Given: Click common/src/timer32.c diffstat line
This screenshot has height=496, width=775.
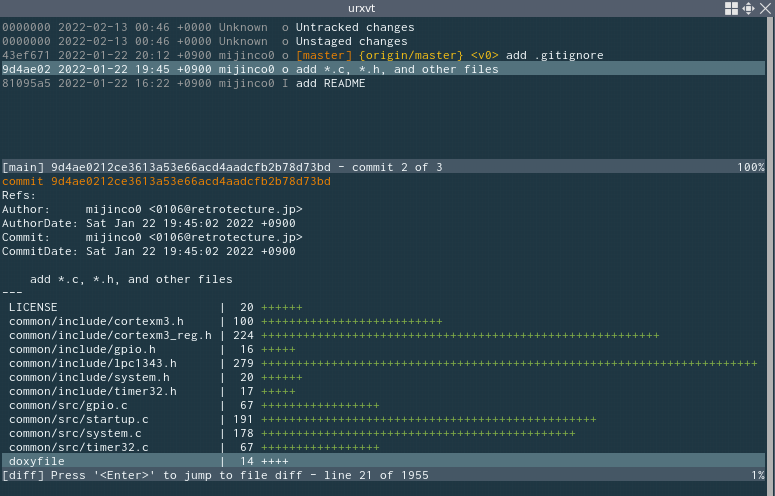Looking at the screenshot, I should click(x=78, y=448).
